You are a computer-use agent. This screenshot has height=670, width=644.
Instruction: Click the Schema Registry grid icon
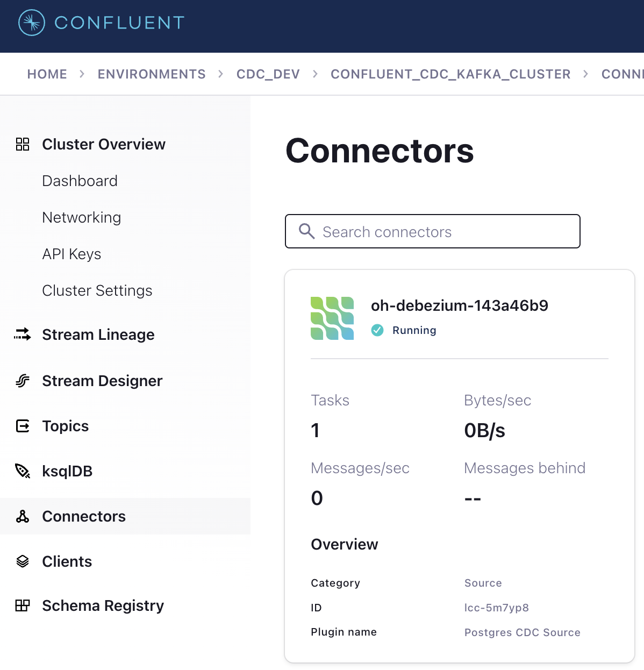point(23,605)
